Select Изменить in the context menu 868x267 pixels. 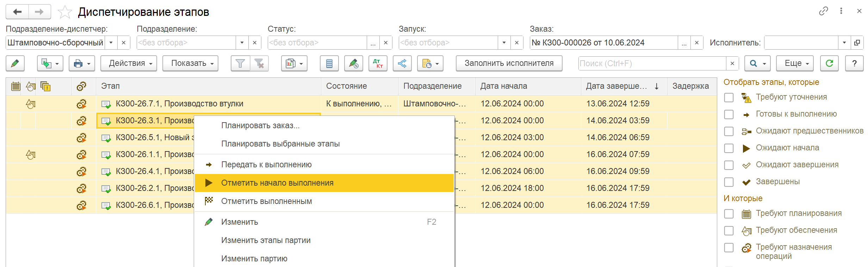click(324, 222)
